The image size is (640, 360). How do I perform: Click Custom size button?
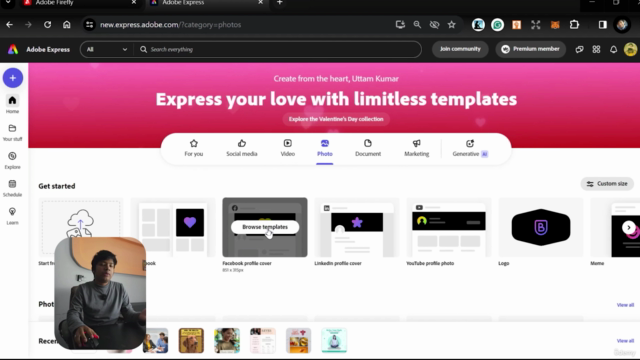(607, 184)
